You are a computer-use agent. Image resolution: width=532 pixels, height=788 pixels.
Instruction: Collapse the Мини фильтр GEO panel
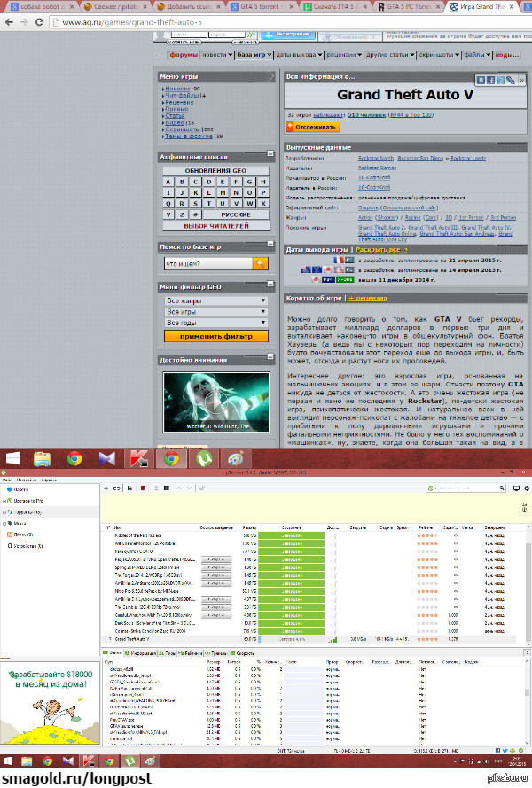click(x=270, y=284)
